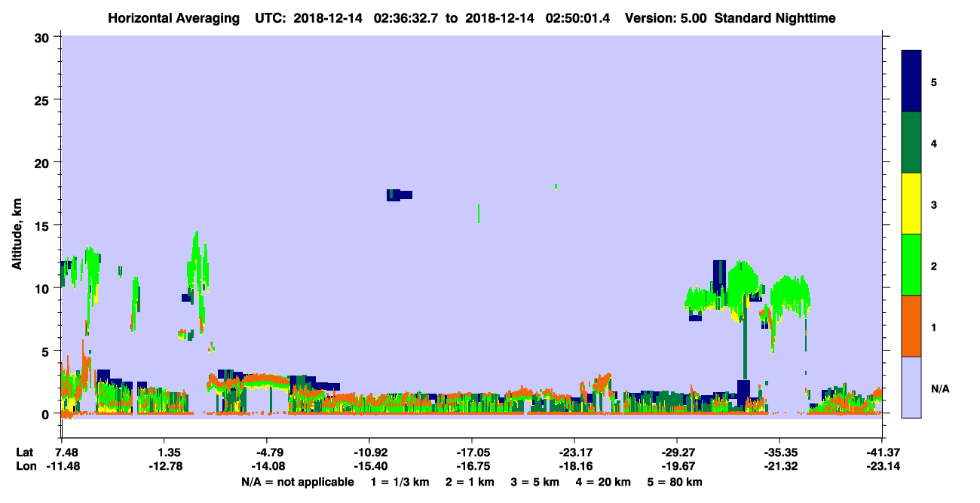Click the 'Version: 5.00' text
The image size is (980, 503).
click(666, 17)
